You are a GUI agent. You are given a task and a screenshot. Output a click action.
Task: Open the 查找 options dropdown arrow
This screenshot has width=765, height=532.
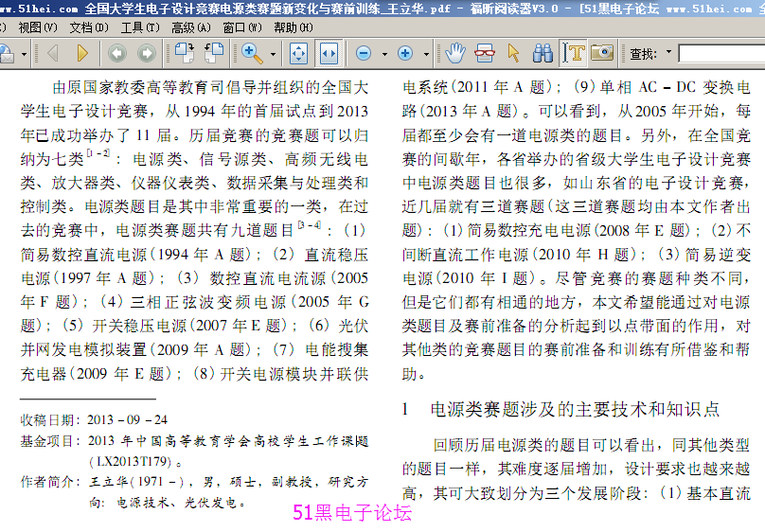668,51
